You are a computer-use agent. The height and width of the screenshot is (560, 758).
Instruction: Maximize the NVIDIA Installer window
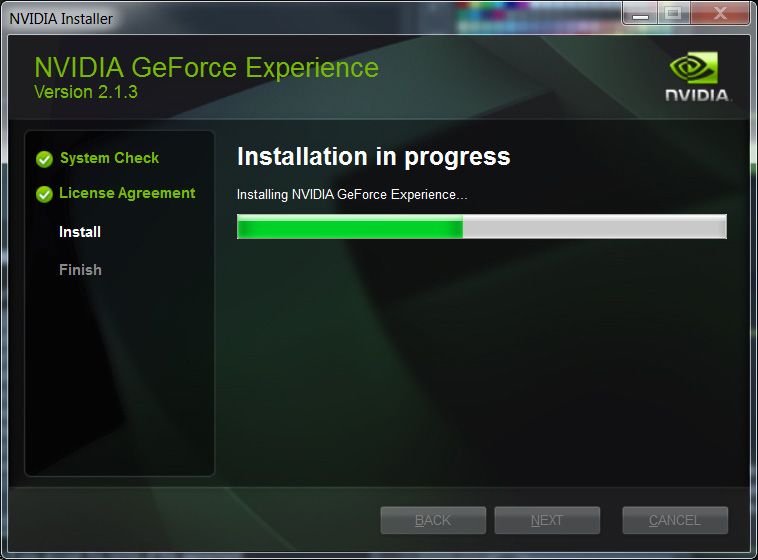(x=673, y=13)
